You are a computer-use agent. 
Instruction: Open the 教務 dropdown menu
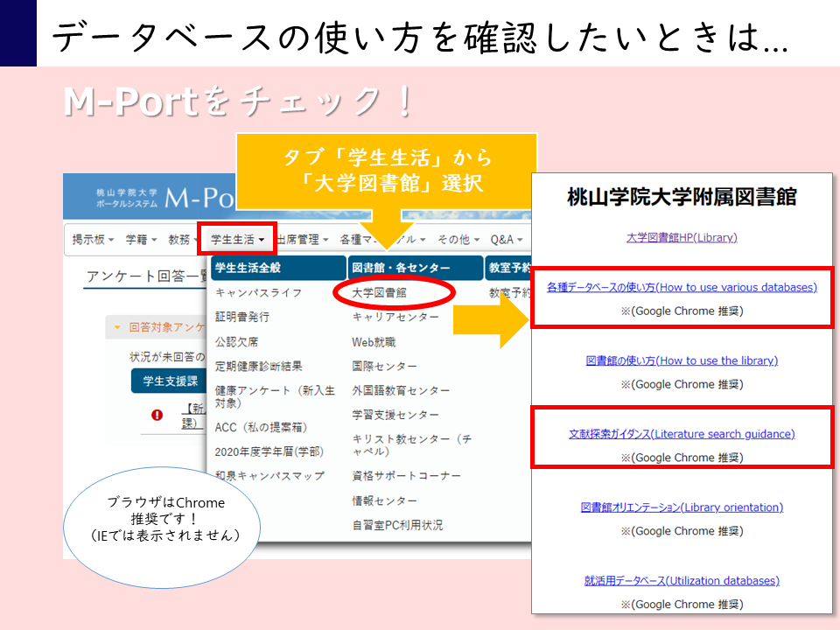[x=181, y=240]
